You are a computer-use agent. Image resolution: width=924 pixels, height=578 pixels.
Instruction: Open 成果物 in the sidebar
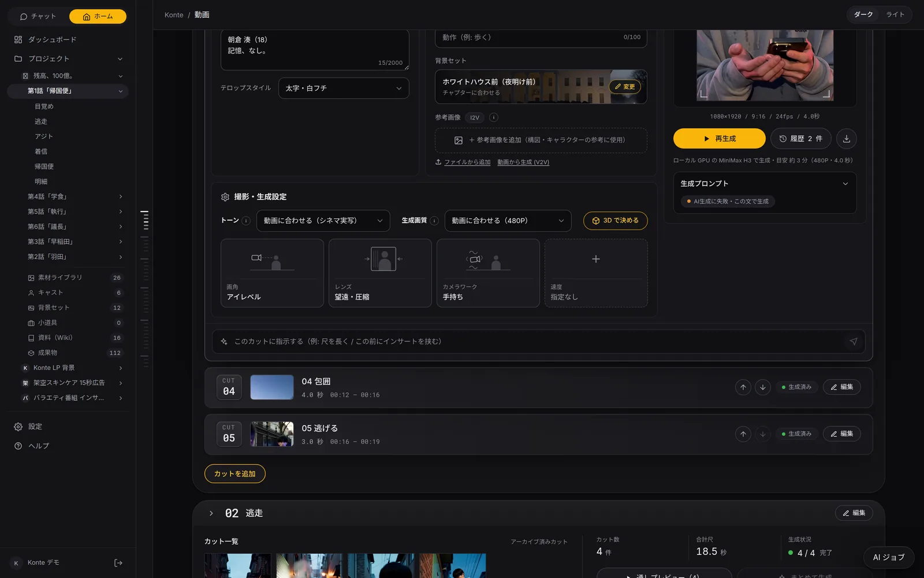point(74,353)
